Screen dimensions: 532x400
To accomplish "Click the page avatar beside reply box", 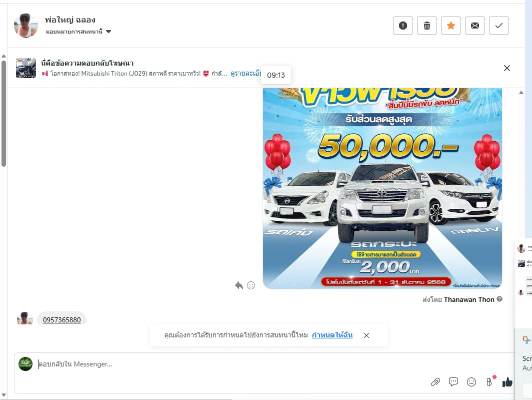I will 25,364.
